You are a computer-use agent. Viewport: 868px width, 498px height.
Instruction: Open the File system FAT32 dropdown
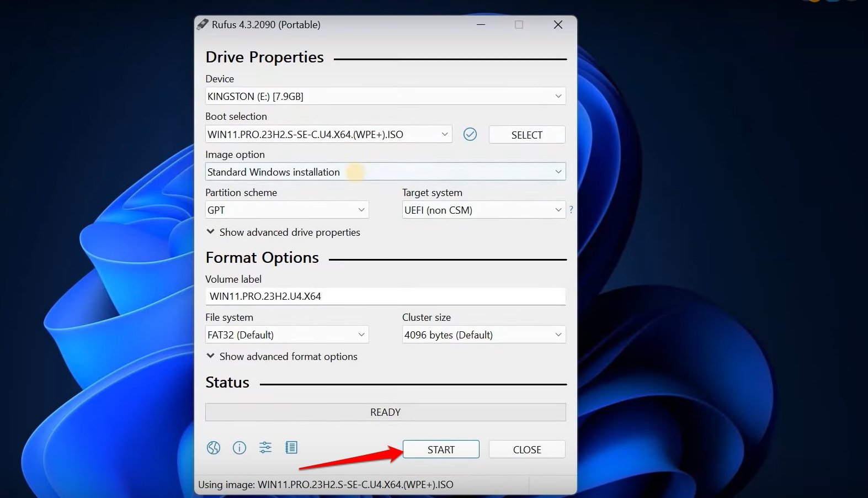coord(286,335)
